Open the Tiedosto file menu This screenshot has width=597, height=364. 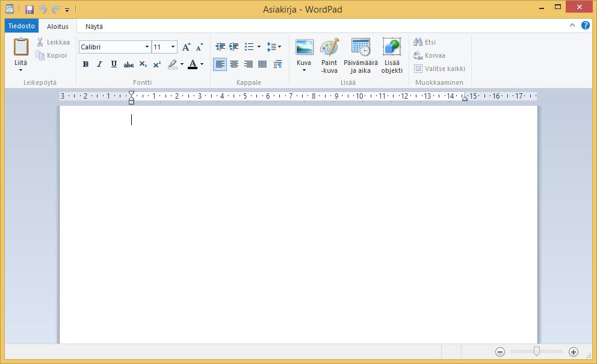(x=21, y=26)
